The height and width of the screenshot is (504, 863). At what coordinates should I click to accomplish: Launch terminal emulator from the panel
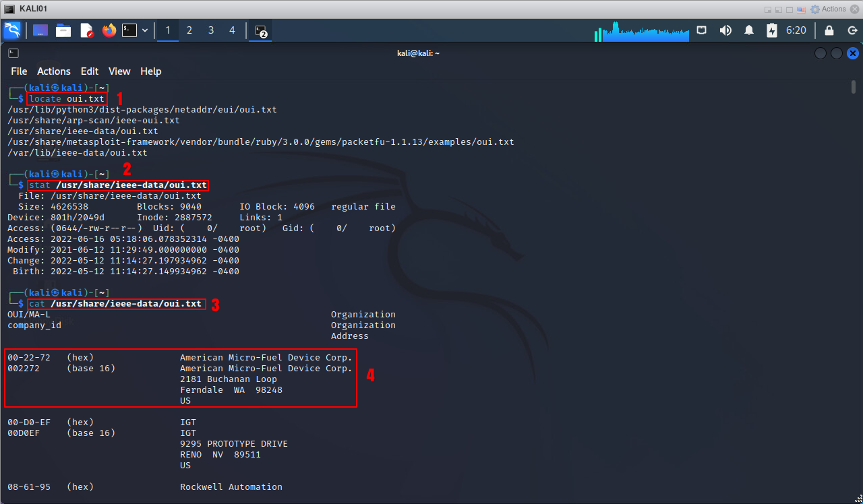point(129,30)
